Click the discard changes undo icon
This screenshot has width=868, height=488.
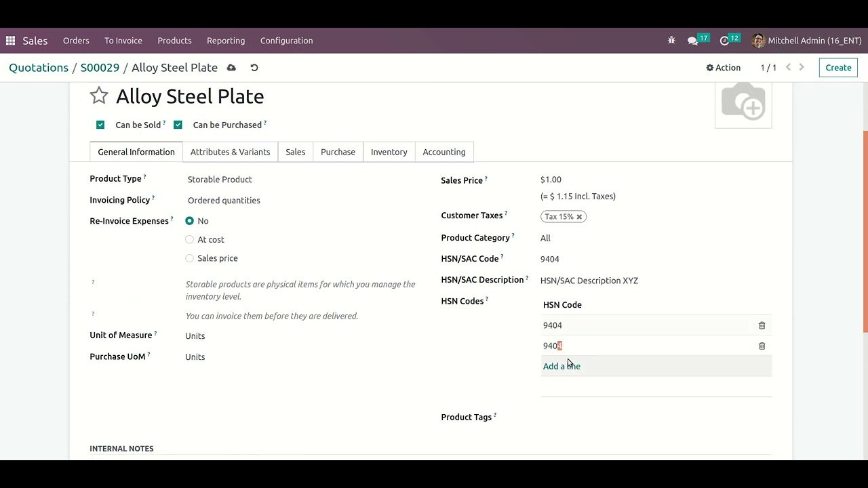pyautogui.click(x=254, y=68)
